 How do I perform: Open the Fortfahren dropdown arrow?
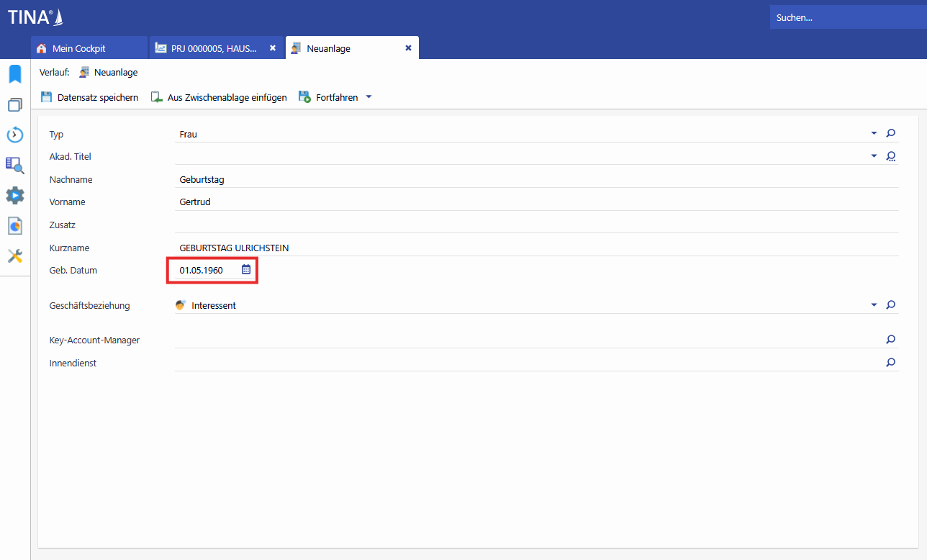(369, 97)
